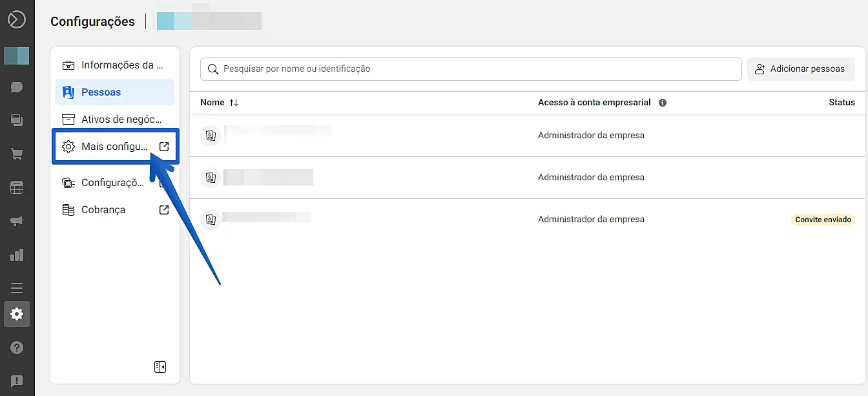Click the magnifier icon in search box
This screenshot has width=868, height=396.
click(213, 69)
